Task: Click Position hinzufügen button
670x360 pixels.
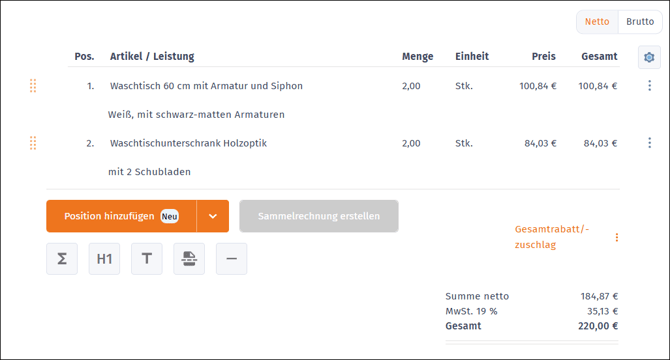Action: (121, 216)
